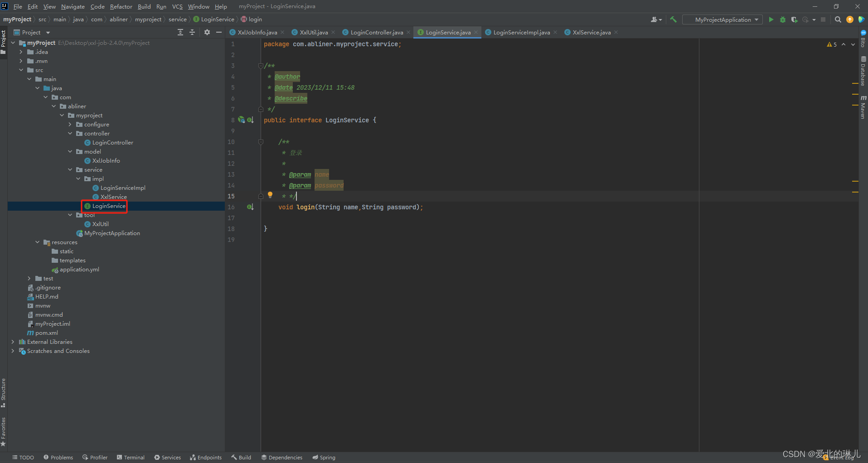Go to the previous highlighted error (up arrow)
The width and height of the screenshot is (868, 463).
(844, 44)
